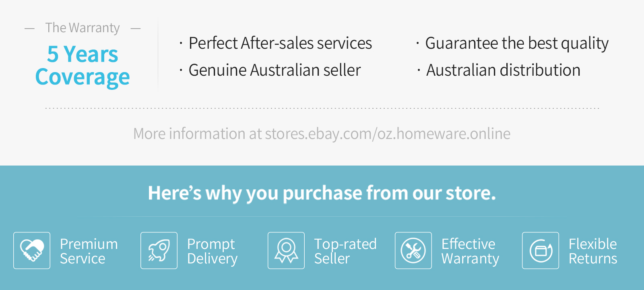Click the handshake heart Premium Service icon
644x290 pixels.
(x=32, y=251)
